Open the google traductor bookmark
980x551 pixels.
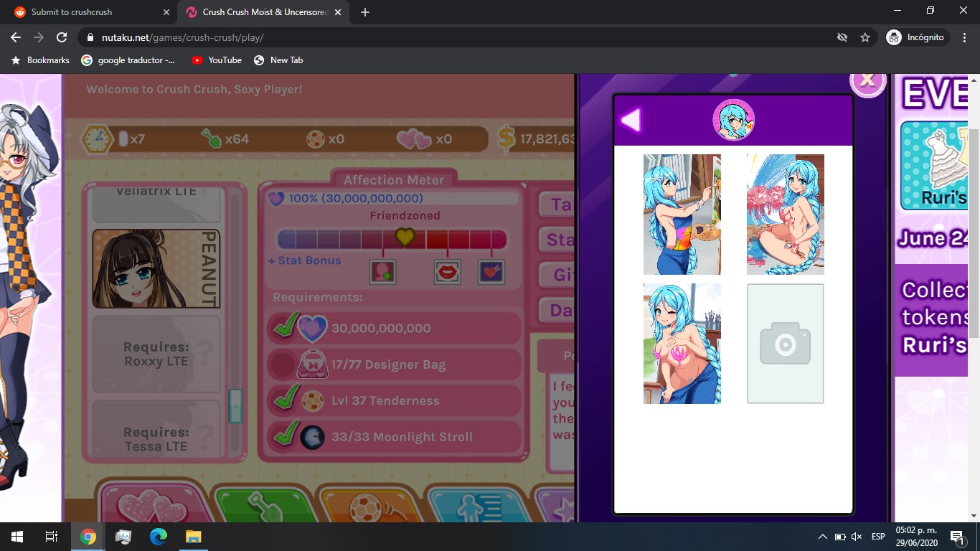[x=128, y=60]
